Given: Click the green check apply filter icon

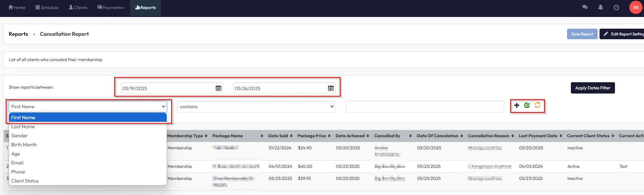Looking at the screenshot, I should point(527,106).
